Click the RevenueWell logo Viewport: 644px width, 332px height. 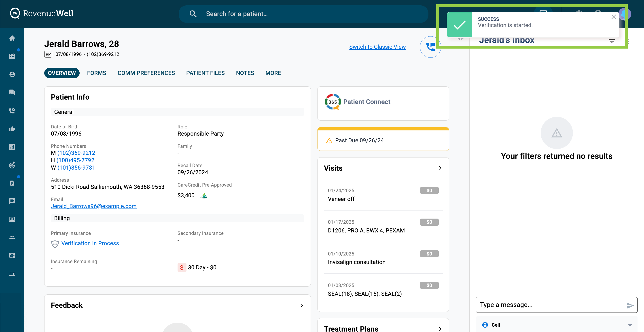point(42,13)
